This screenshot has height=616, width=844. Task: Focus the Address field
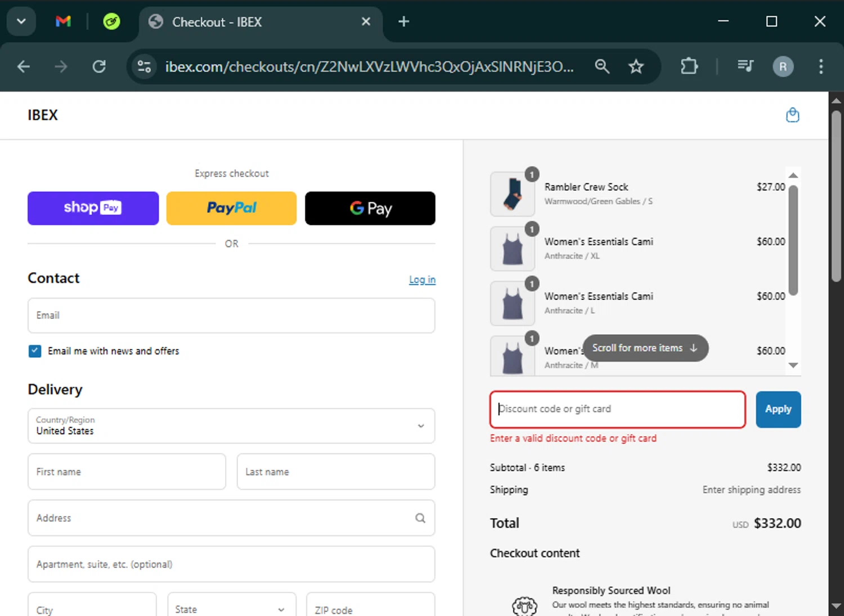231,518
